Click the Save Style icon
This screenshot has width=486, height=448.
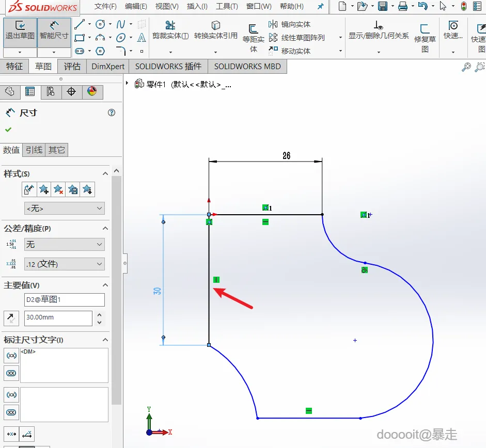pyautogui.click(x=73, y=189)
